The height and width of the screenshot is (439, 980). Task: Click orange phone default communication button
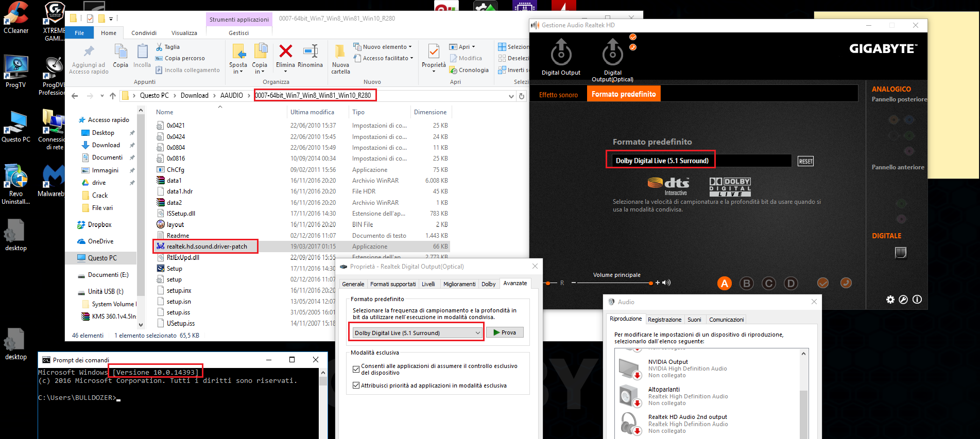[846, 283]
